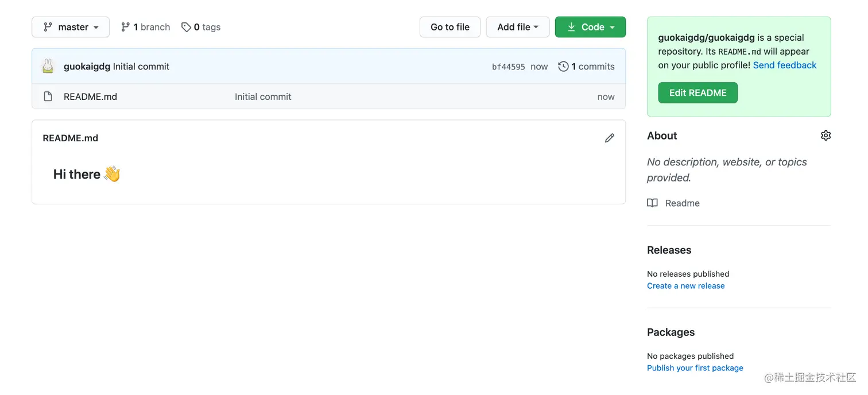Click the No description, website, or topics text
Image resolution: width=868 pixels, height=395 pixels.
[727, 170]
